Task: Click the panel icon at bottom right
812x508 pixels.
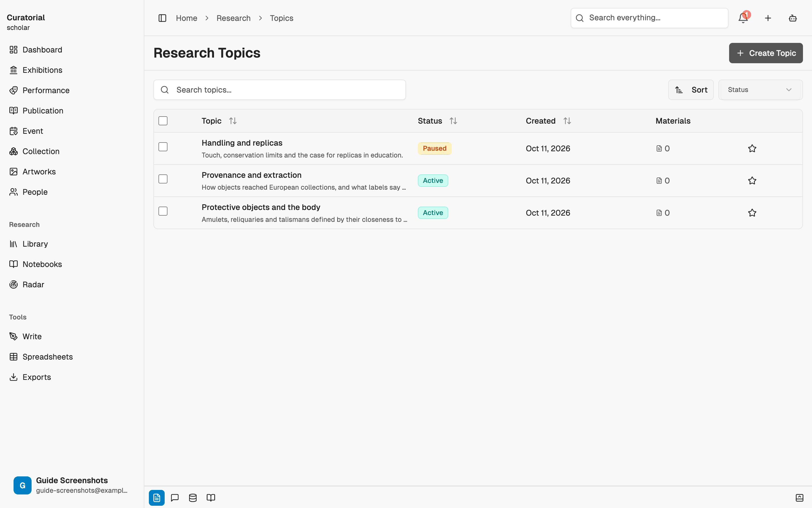Action: tap(799, 498)
